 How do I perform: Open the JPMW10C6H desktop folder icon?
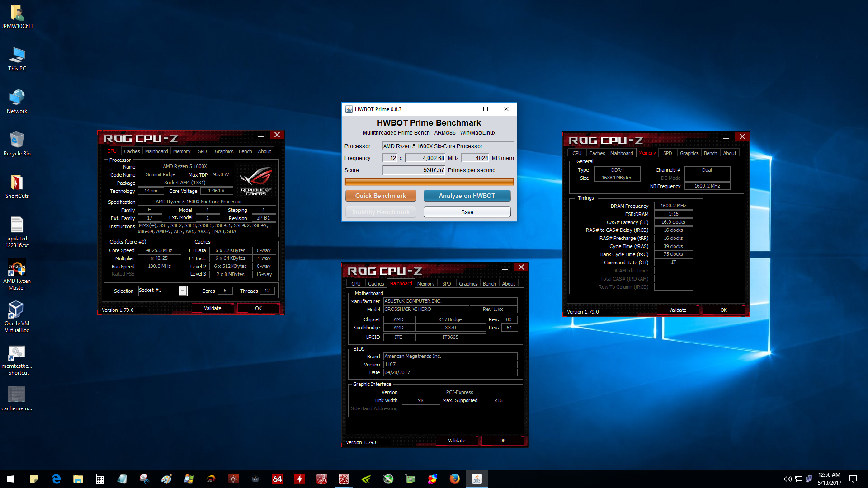tap(17, 17)
